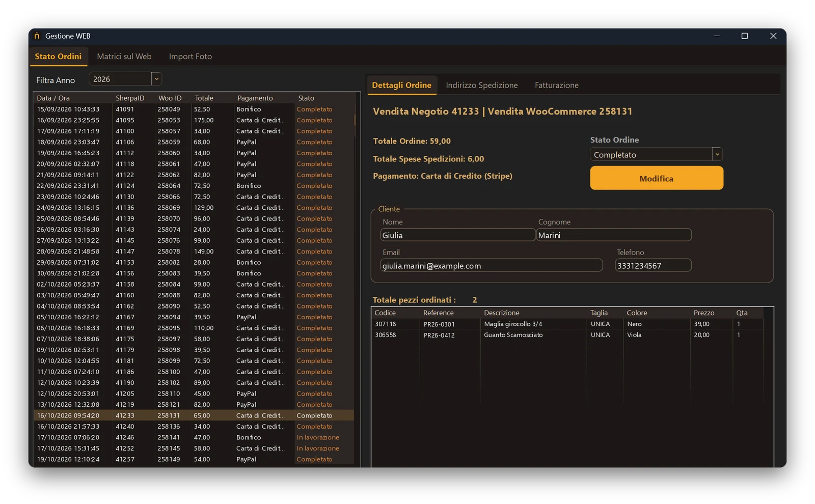Open the Filtra Anno year dropdown arrow
Screen dimensions: 815x504
[x=156, y=79]
